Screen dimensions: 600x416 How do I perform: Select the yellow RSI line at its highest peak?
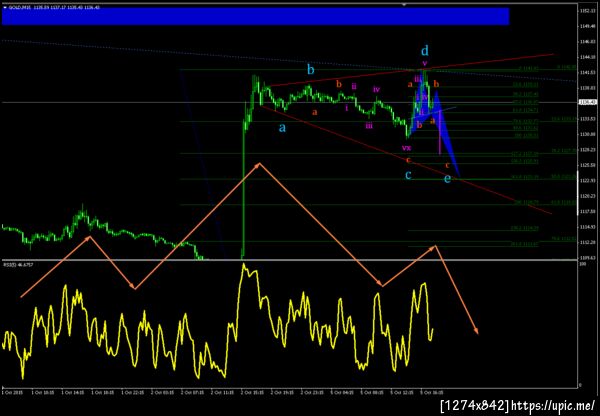pyautogui.click(x=243, y=264)
